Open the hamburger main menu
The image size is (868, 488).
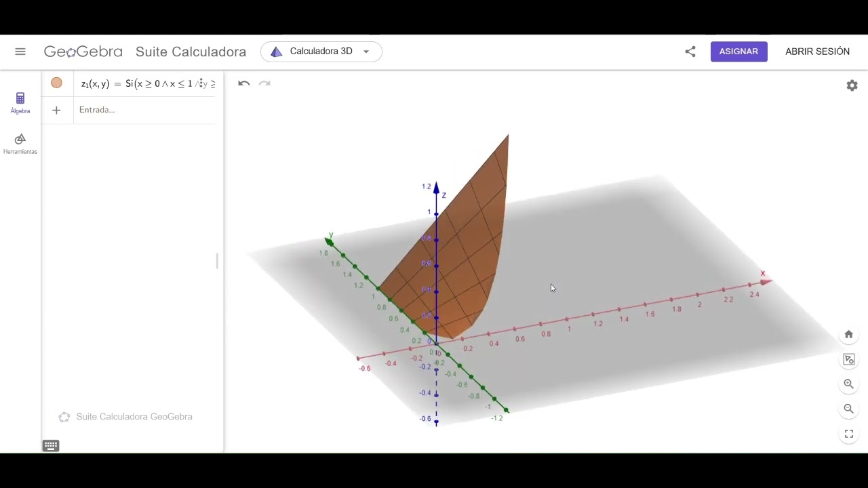click(x=20, y=52)
